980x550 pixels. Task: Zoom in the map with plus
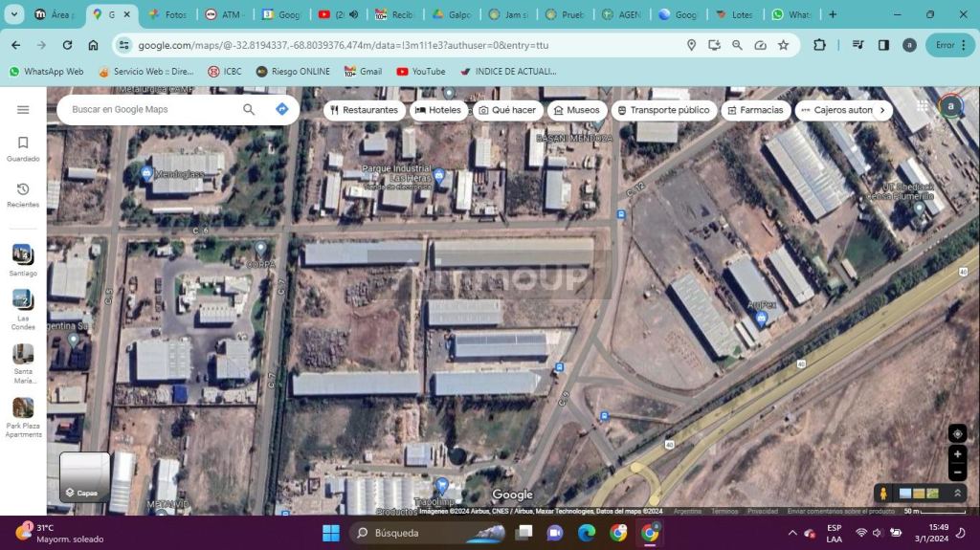pos(957,454)
